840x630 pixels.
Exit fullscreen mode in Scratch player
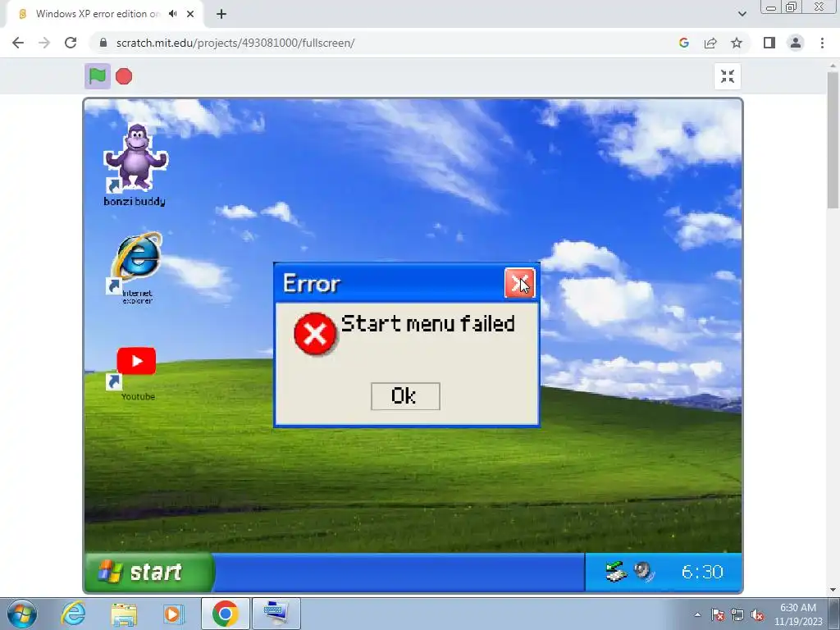(x=728, y=76)
